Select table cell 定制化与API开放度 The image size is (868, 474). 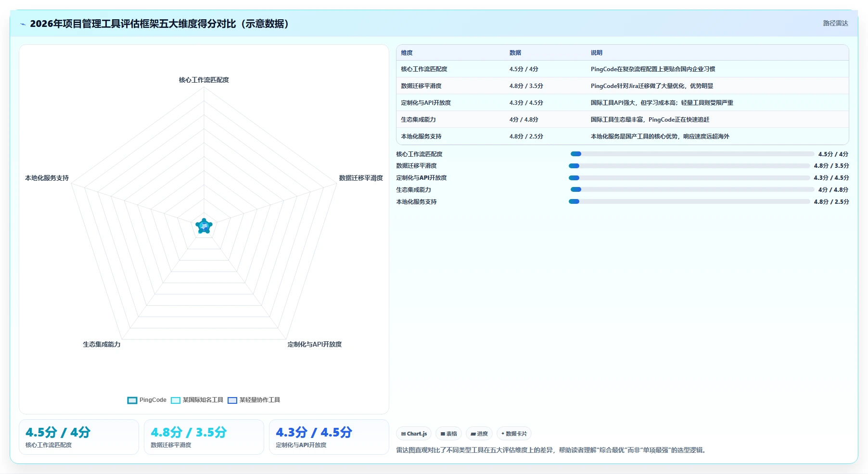click(x=426, y=103)
